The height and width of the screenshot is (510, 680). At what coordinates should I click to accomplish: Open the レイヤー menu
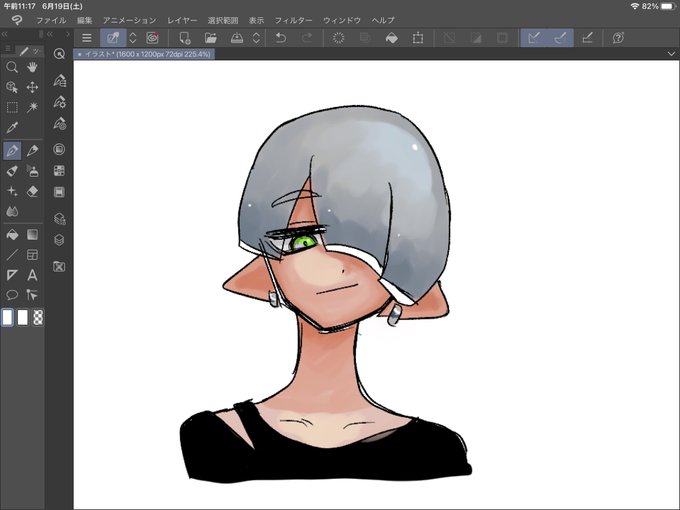(182, 20)
